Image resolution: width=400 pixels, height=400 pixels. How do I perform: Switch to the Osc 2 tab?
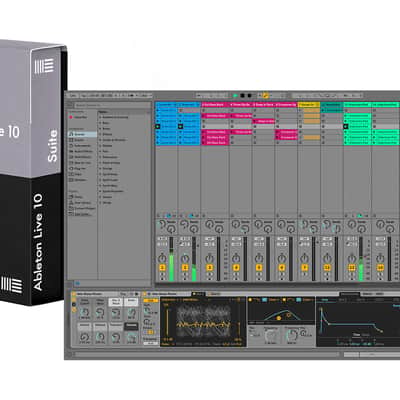click(214, 294)
